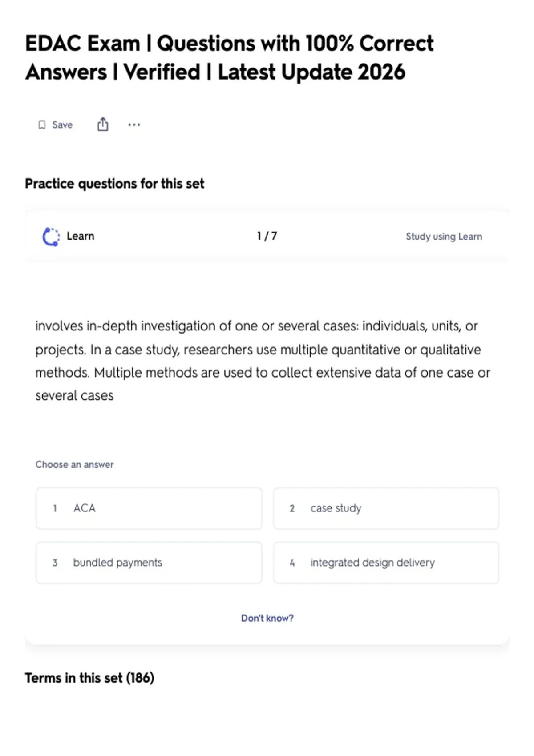Click number 4 badge on integrated design delivery

point(292,563)
